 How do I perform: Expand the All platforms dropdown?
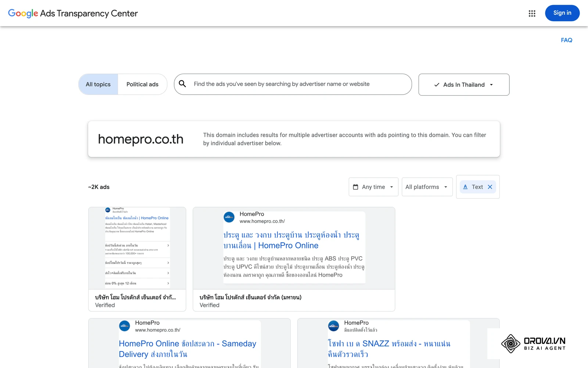(x=427, y=187)
